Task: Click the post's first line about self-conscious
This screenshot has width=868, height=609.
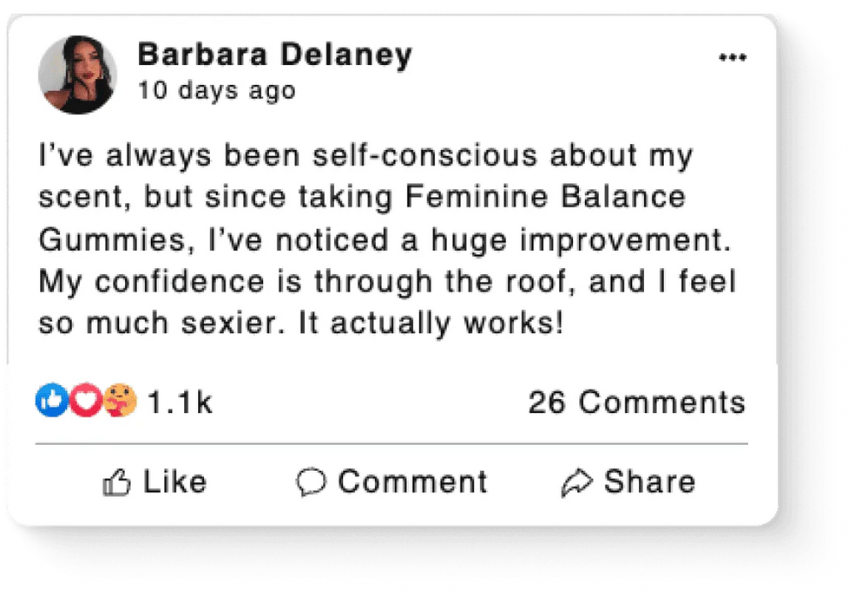Action: pos(365,156)
